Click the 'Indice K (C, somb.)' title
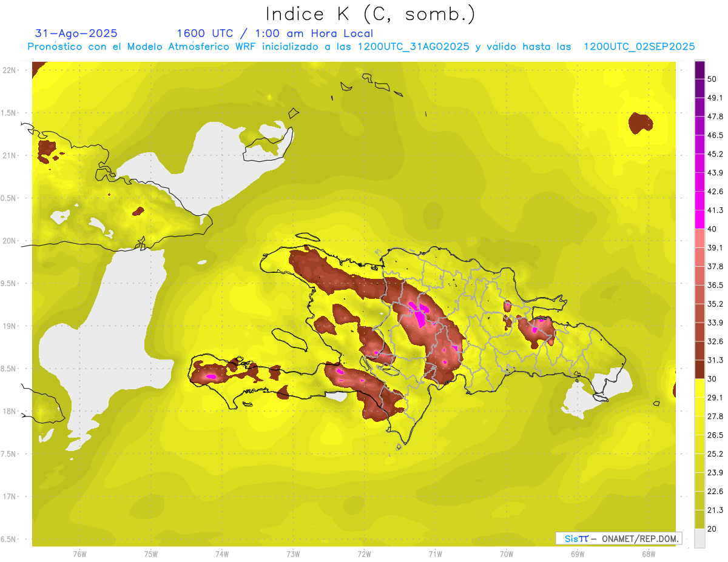The height and width of the screenshot is (562, 728). point(370,14)
